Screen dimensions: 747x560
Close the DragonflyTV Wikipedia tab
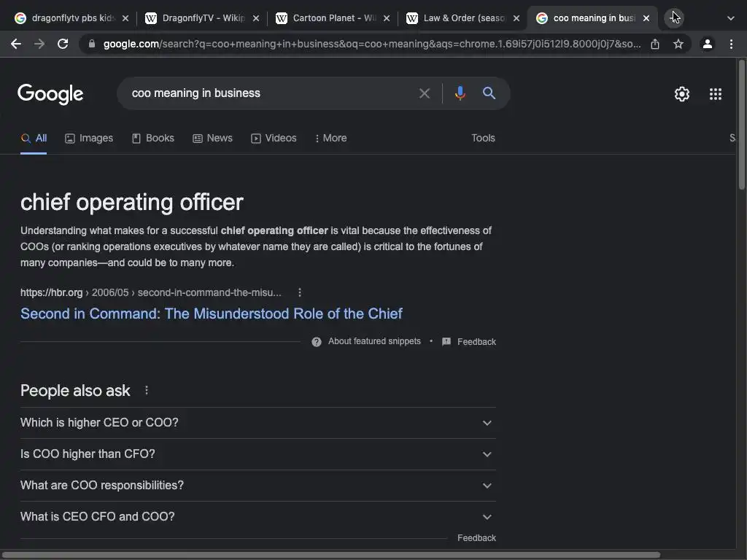(256, 18)
